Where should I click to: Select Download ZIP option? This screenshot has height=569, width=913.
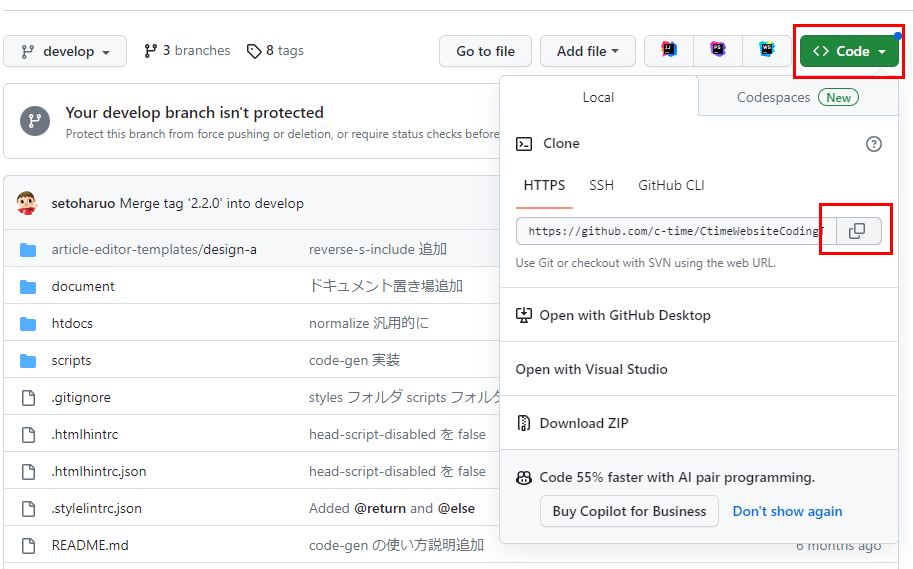pyautogui.click(x=583, y=423)
